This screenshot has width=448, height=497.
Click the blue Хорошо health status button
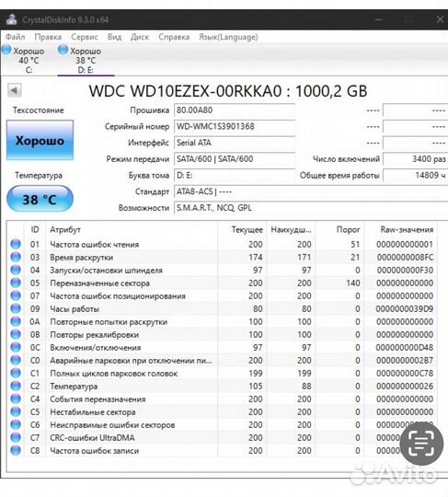(40, 140)
